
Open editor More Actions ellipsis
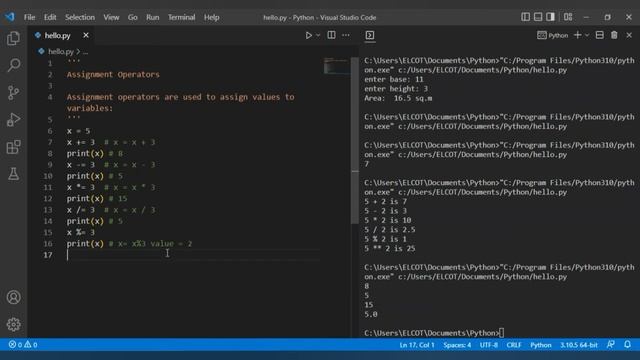click(346, 35)
